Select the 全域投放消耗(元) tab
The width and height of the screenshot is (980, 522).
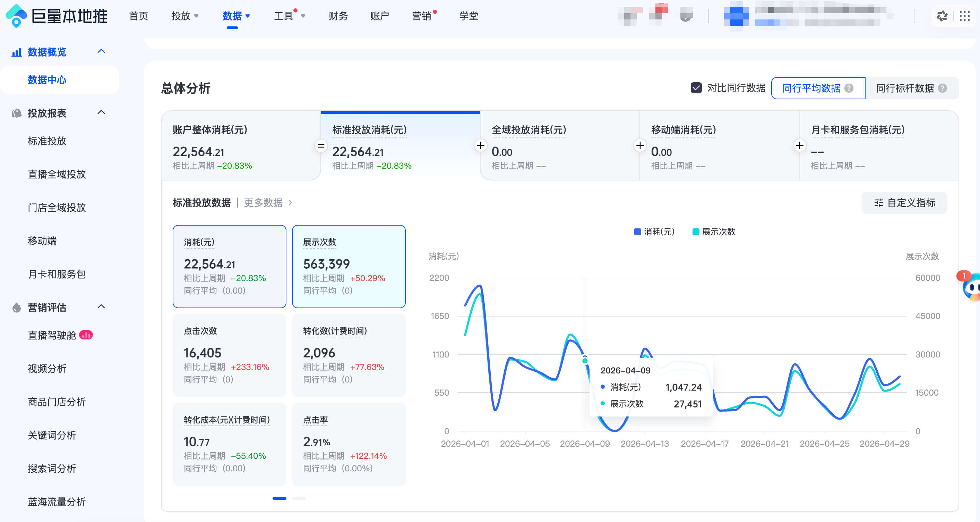(x=560, y=146)
